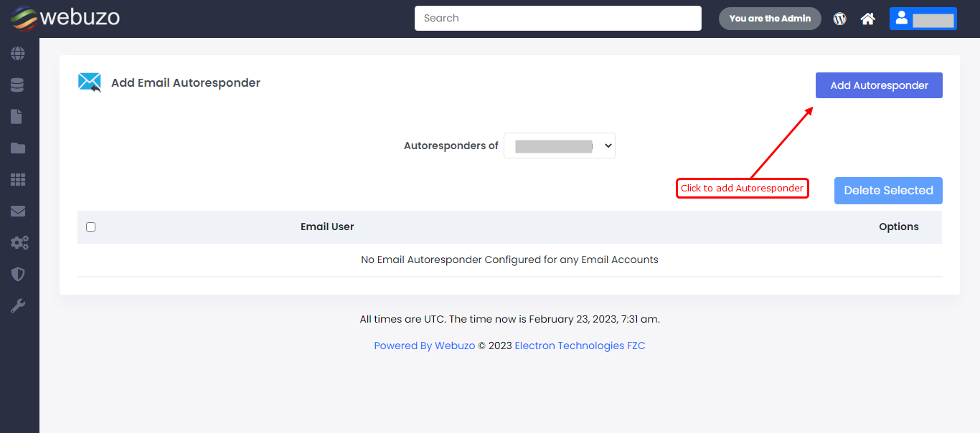
Task: Click the Webuzo logo
Action: tap(65, 18)
